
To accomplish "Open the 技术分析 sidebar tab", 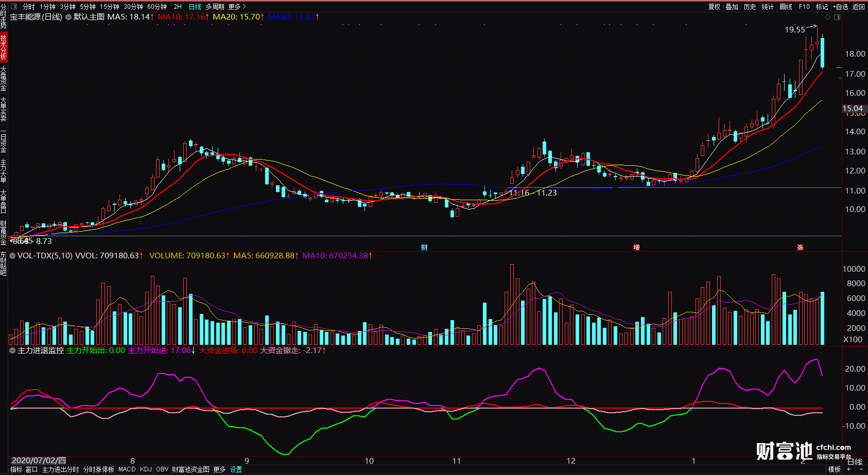I will point(4,47).
